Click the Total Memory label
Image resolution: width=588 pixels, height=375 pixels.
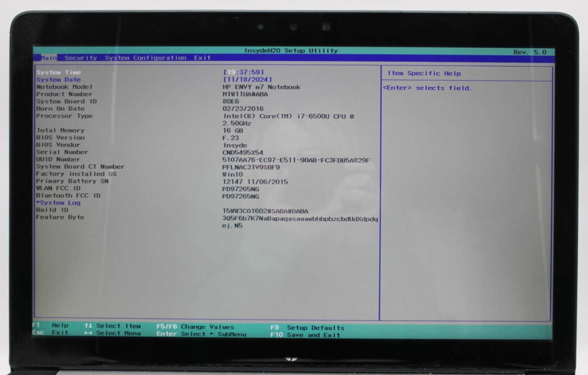(60, 130)
